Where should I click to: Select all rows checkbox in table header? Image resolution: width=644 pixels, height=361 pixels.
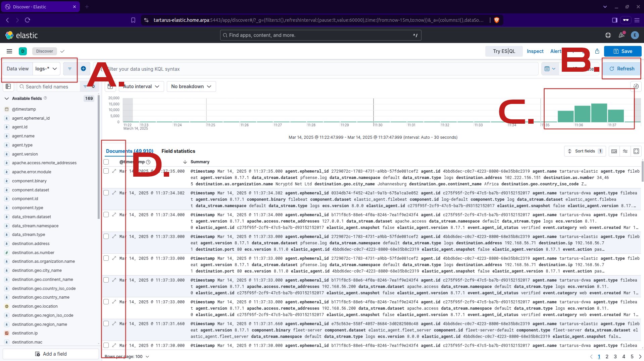click(106, 162)
